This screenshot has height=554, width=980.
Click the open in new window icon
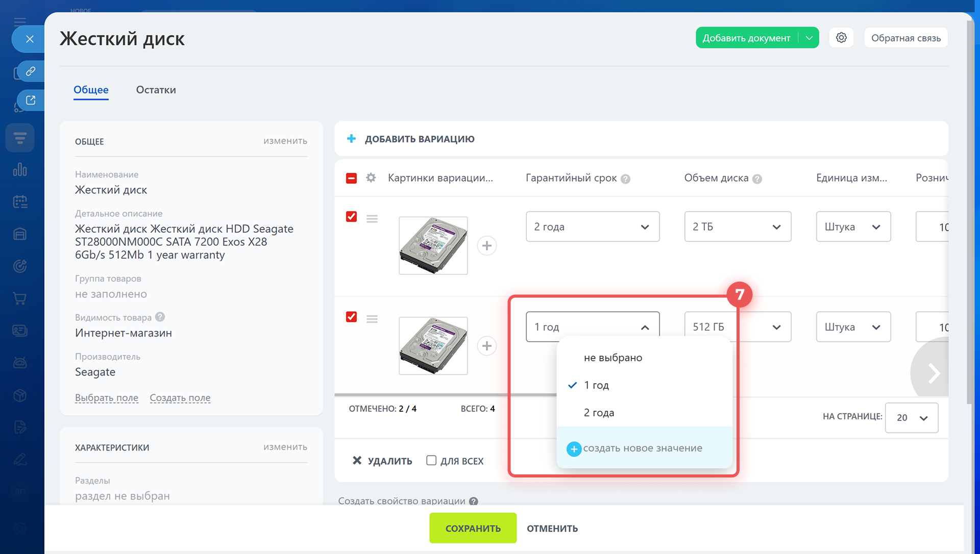point(31,100)
